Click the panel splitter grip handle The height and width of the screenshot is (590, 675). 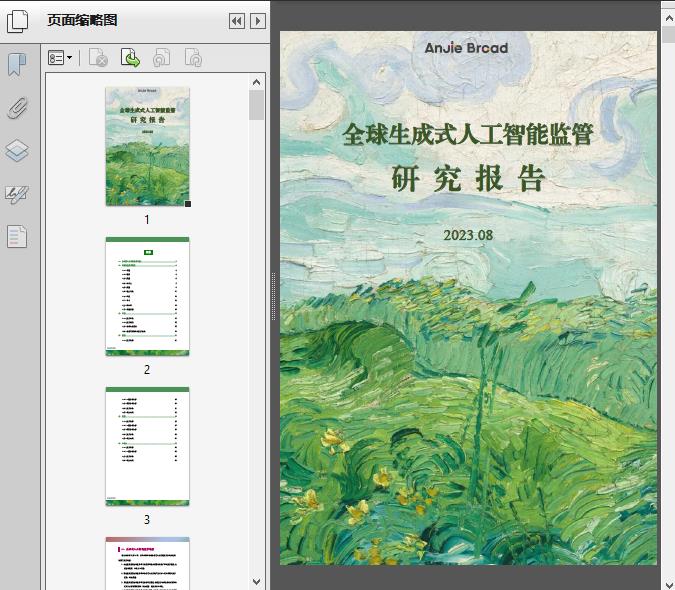[273, 297]
